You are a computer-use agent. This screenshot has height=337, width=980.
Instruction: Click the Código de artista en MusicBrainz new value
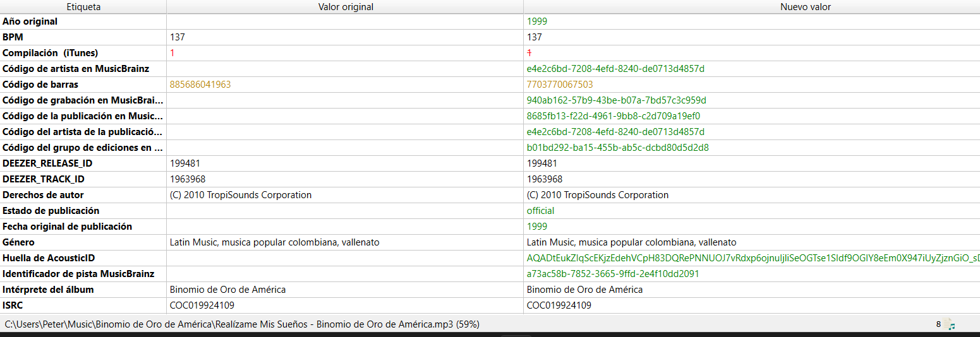(x=615, y=69)
